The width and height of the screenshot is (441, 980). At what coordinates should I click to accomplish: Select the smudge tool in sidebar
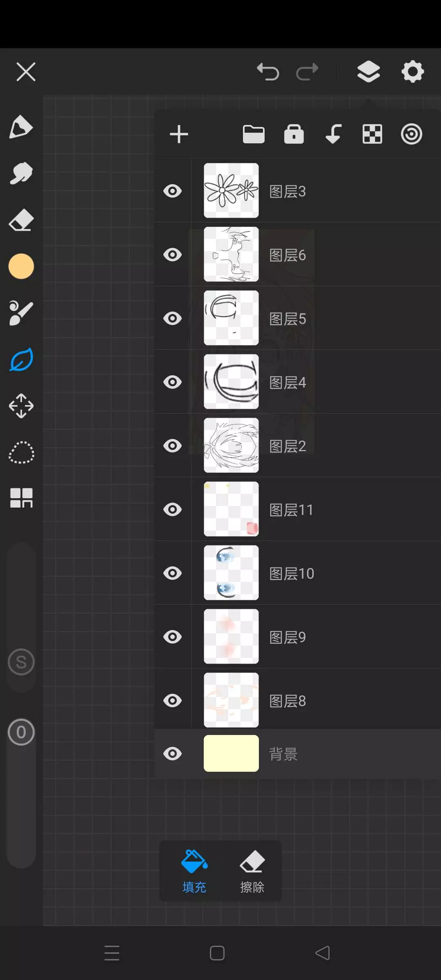pos(21,174)
